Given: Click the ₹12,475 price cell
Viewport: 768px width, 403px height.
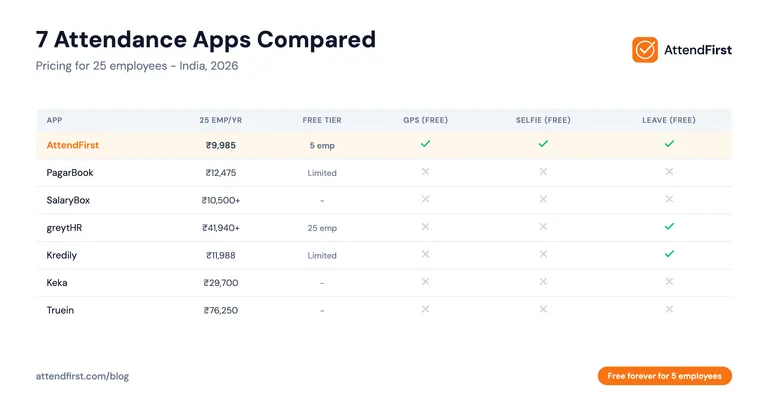Looking at the screenshot, I should click(x=220, y=173).
